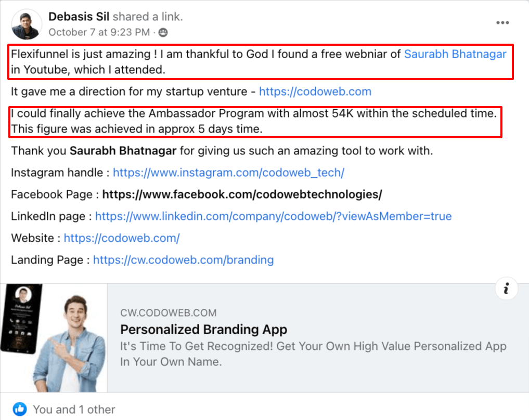This screenshot has width=529, height=420.
Task: Open the LinkedIn company codoweb link
Action: 273,216
